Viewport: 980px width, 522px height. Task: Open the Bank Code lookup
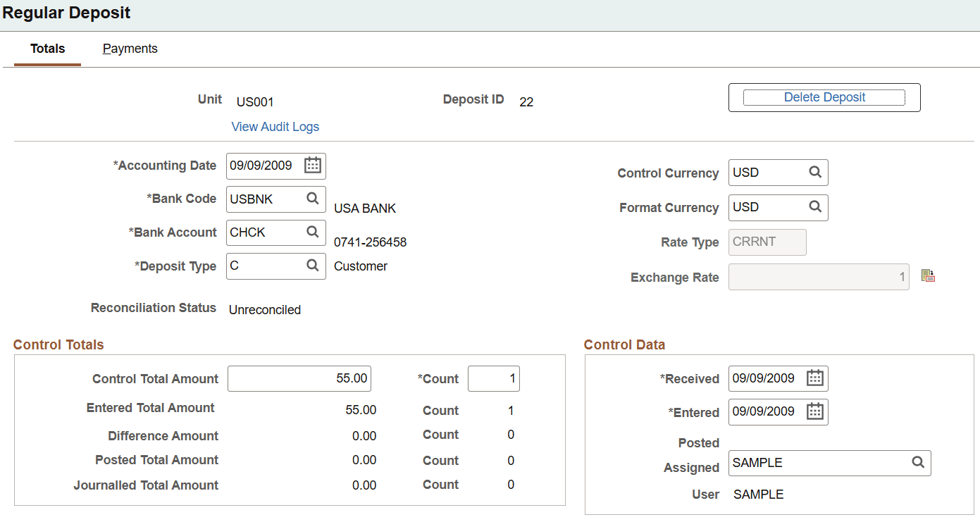point(313,199)
